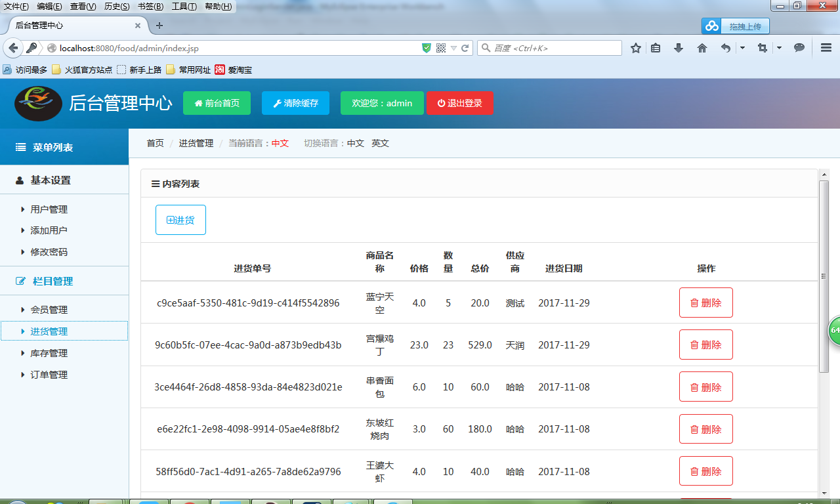Open the 帮助(H) menu

point(218,7)
